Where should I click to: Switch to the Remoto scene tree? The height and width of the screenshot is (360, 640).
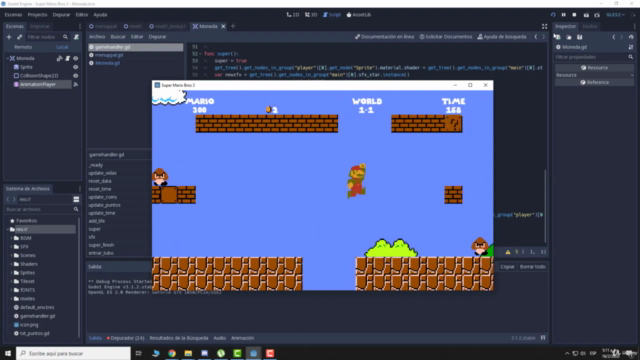click(x=23, y=47)
